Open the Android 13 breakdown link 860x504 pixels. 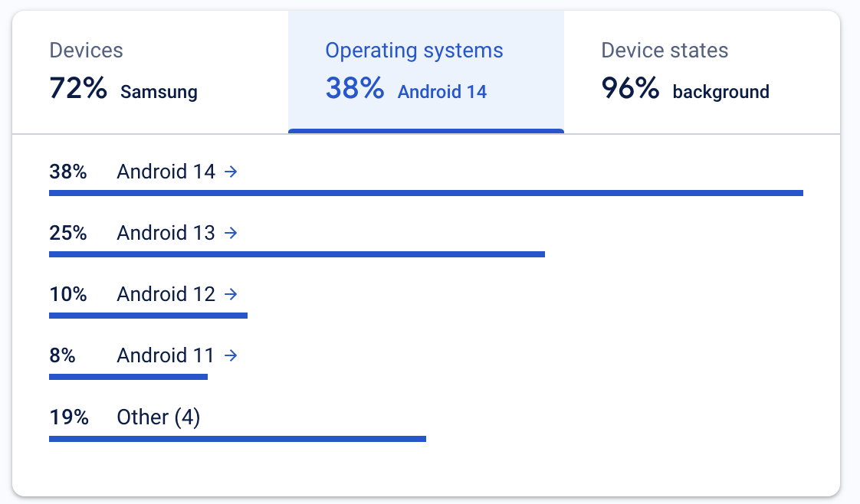166,233
